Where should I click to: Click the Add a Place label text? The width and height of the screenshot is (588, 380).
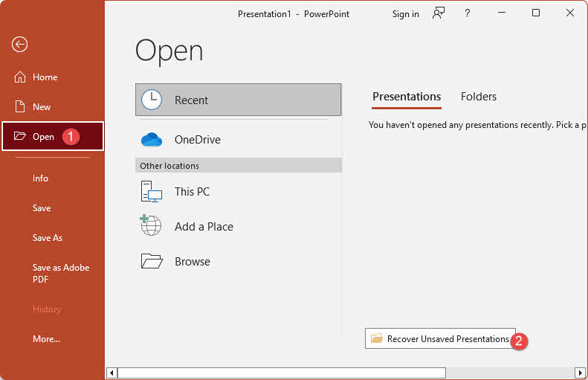pos(204,227)
